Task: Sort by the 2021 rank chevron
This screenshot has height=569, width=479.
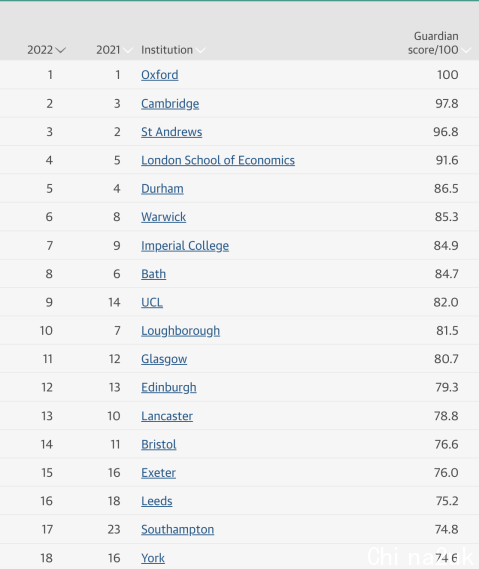Action: click(x=128, y=50)
